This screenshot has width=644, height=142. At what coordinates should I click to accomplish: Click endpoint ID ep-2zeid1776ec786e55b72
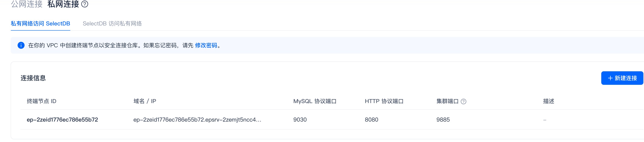click(62, 120)
